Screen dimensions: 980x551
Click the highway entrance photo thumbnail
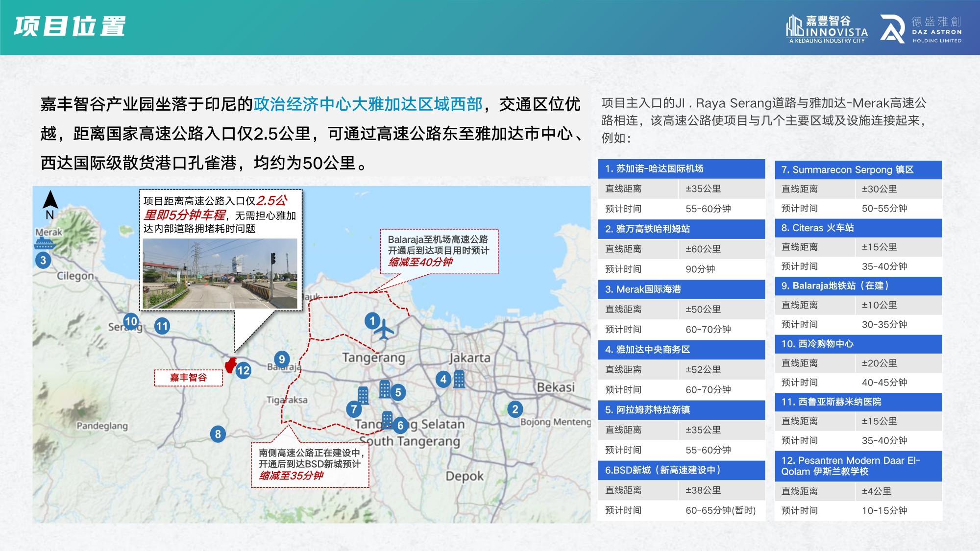220,273
